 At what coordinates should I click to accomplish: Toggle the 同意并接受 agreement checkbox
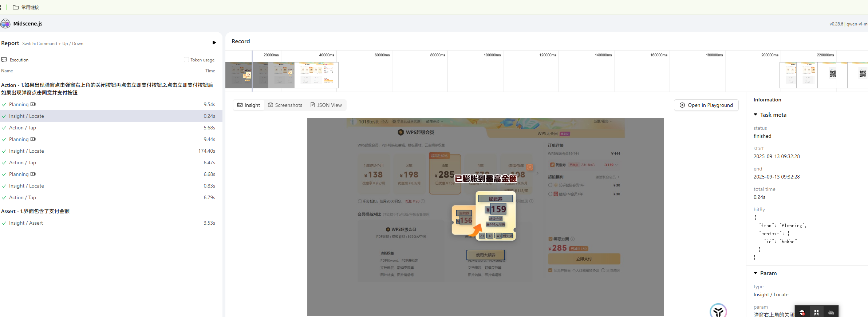point(550,270)
